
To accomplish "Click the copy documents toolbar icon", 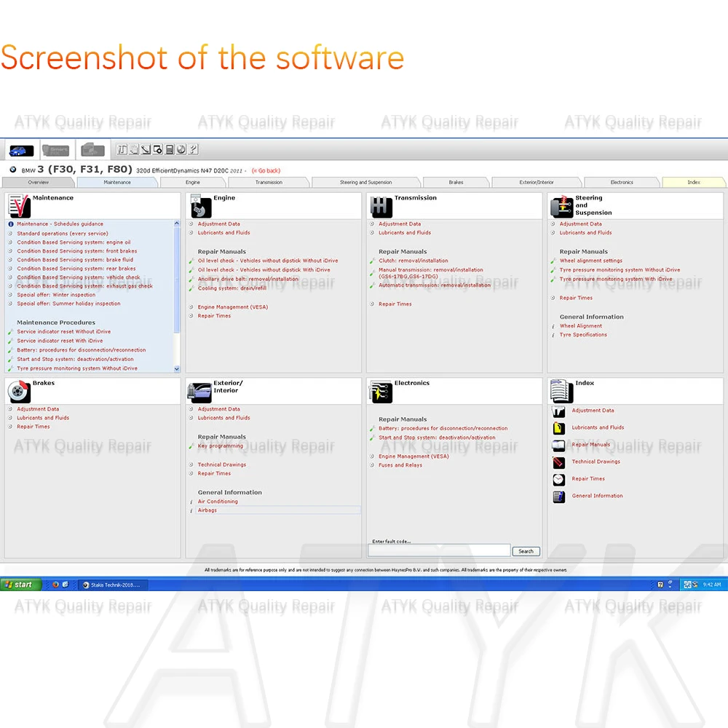I will click(x=134, y=149).
